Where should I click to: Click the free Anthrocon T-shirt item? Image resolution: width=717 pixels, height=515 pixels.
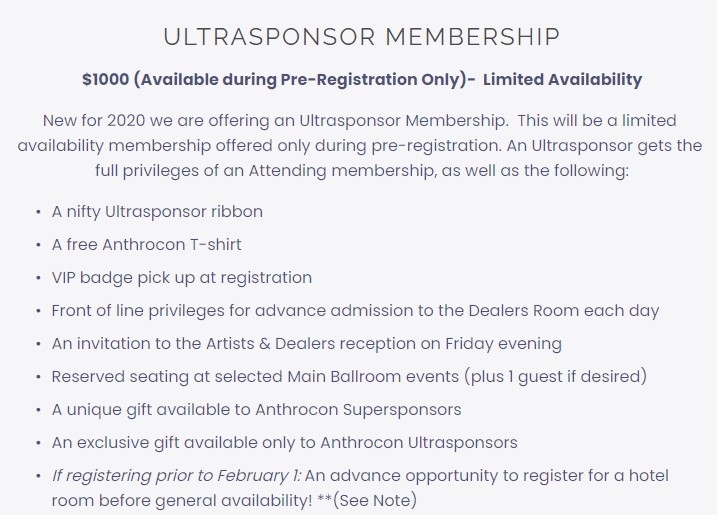click(146, 245)
